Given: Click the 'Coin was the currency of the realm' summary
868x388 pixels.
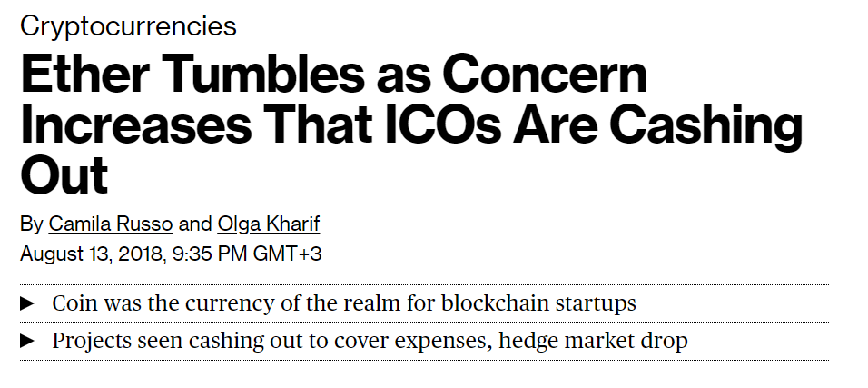Looking at the screenshot, I should [x=344, y=303].
